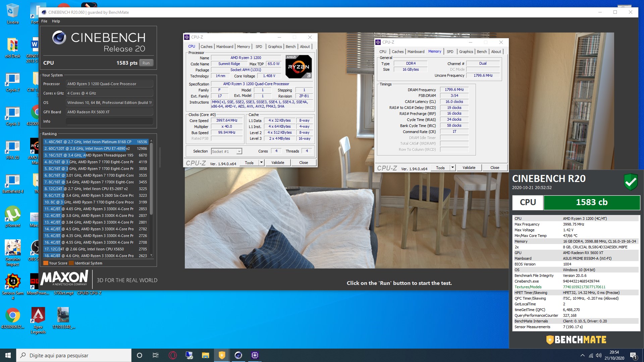Launch the Crysis 2 desktop shortcut
Image resolution: width=644 pixels, height=362 pixels.
click(x=12, y=81)
